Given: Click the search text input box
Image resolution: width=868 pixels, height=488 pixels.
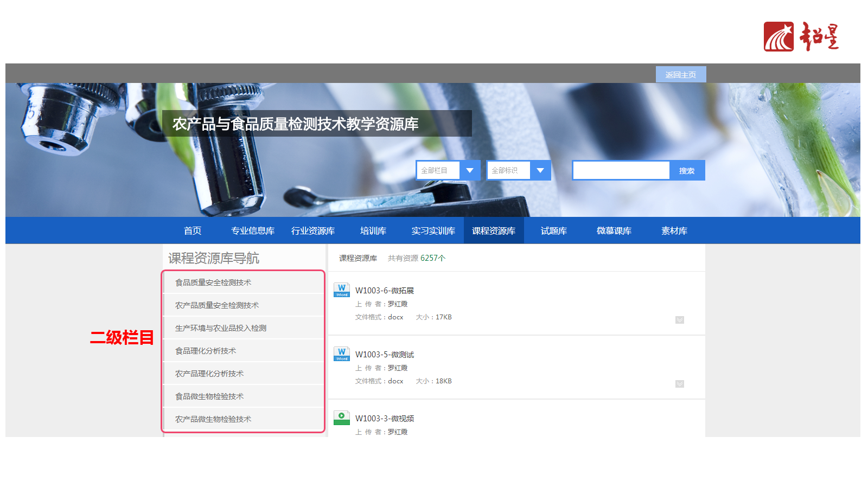Looking at the screenshot, I should 621,170.
